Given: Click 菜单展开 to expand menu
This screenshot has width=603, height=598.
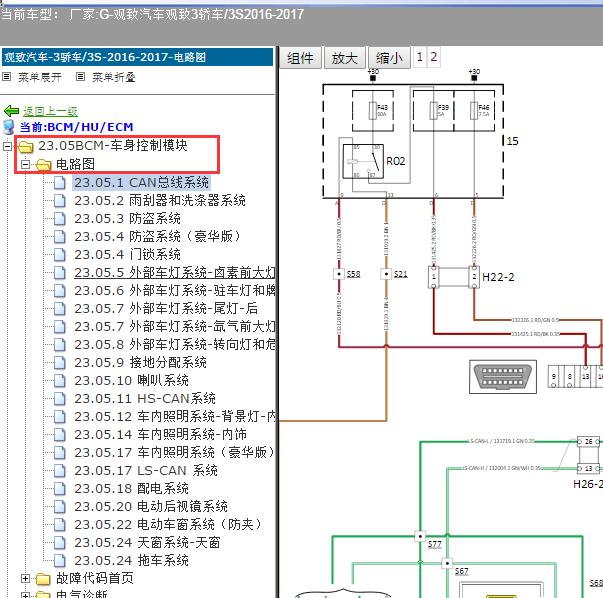Looking at the screenshot, I should point(40,77).
